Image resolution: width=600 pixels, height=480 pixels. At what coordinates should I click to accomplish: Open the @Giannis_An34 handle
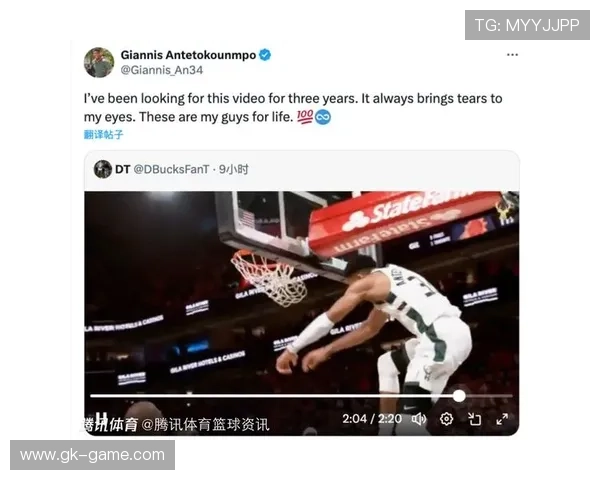[161, 70]
